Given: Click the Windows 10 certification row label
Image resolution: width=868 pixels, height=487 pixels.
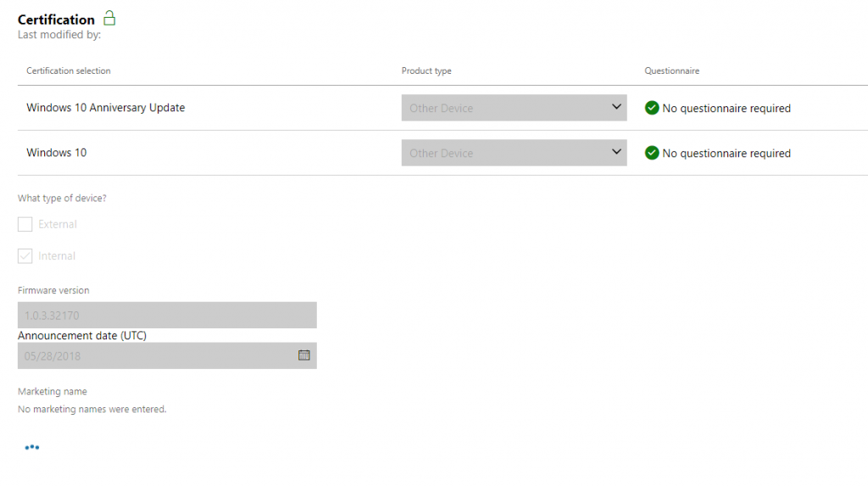Looking at the screenshot, I should [57, 153].
